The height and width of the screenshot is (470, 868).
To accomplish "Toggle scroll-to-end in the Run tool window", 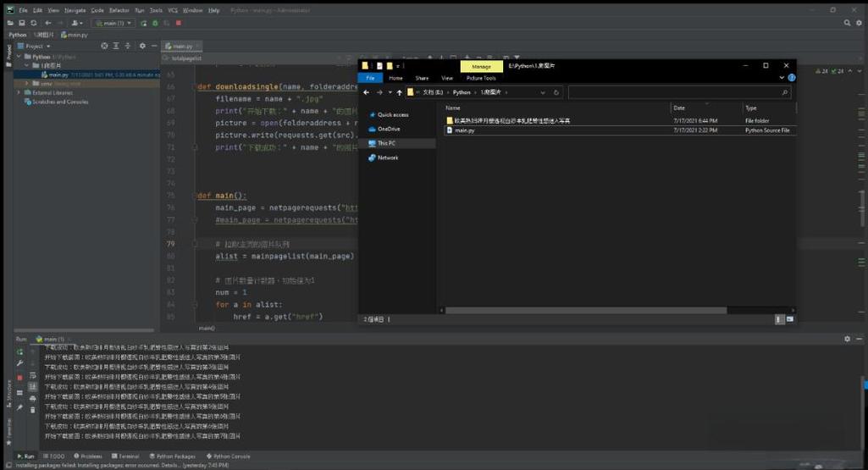I will [x=33, y=386].
